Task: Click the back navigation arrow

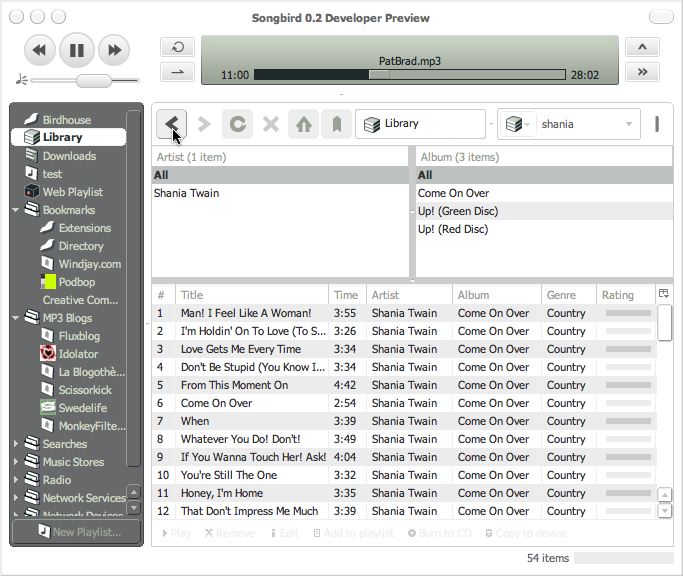Action: [172, 124]
